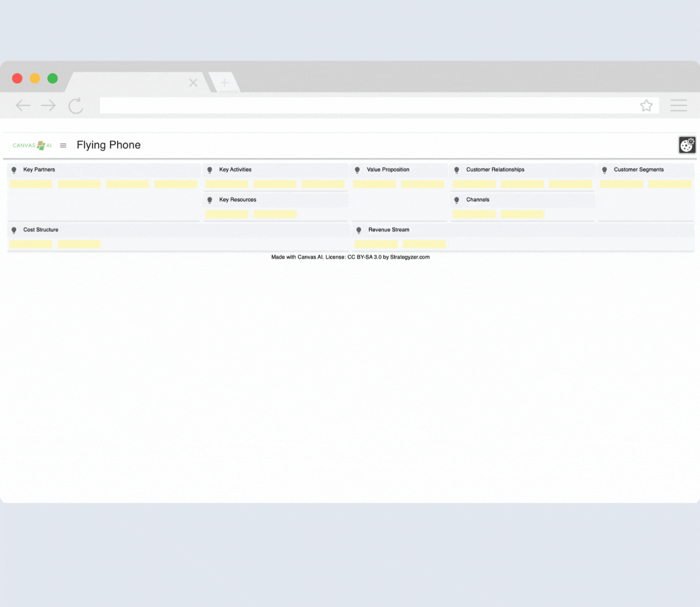Edit the Flying Phone canvas title
The width and height of the screenshot is (700, 607).
(x=109, y=145)
